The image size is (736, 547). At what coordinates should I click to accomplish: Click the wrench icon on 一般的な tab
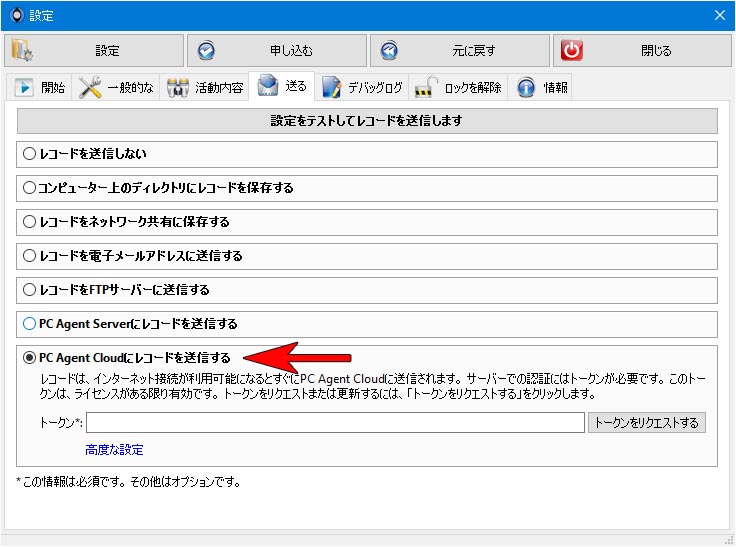[x=90, y=87]
